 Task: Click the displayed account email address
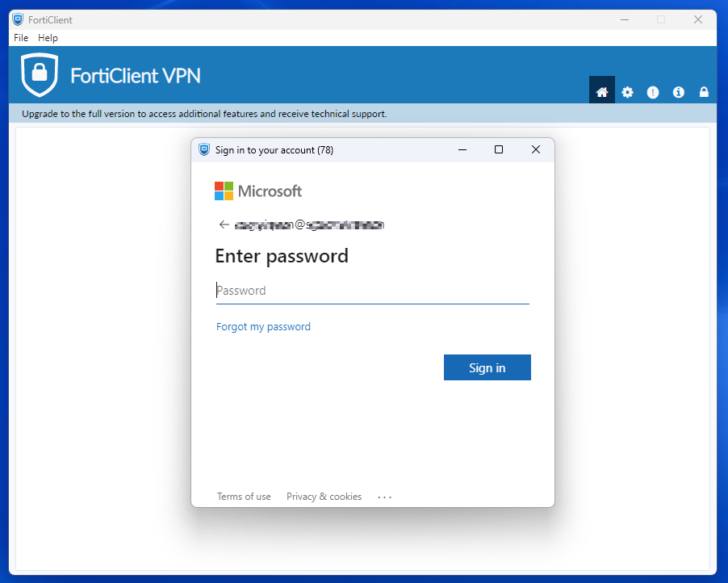point(309,224)
